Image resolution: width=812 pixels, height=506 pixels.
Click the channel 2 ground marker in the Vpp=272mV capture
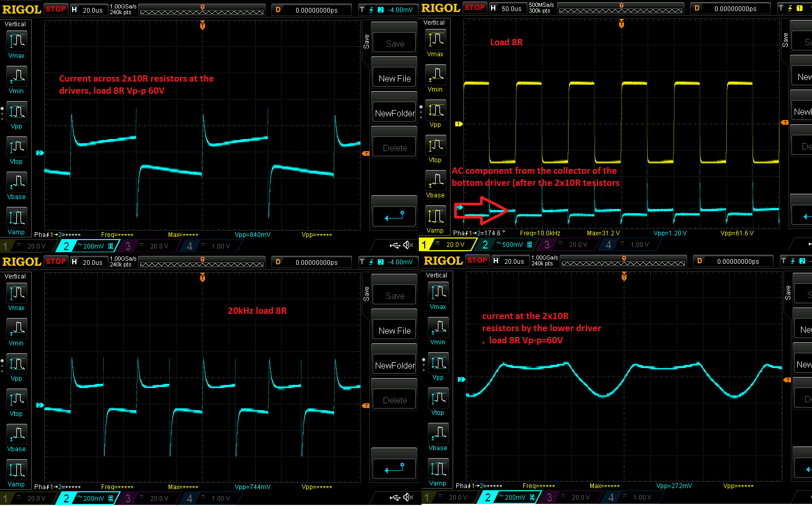tap(462, 379)
